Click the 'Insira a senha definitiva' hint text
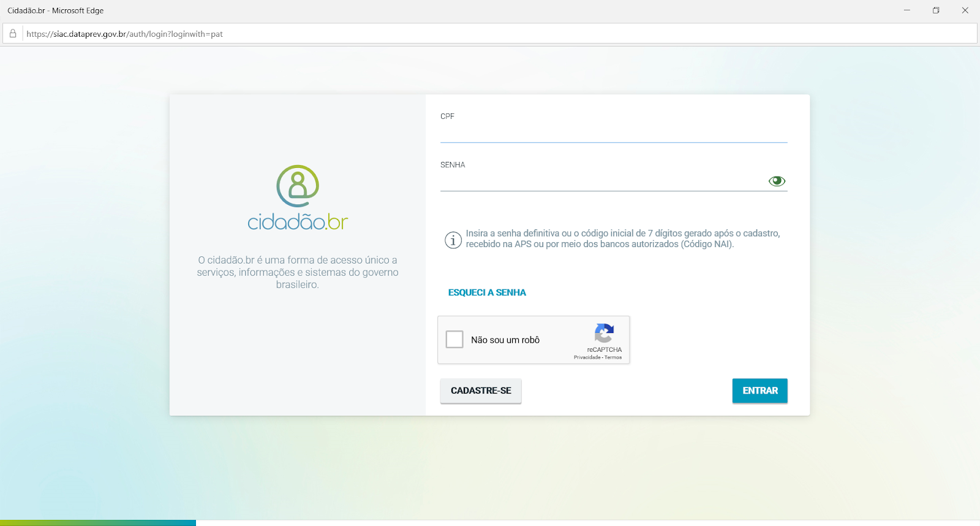 coord(623,238)
